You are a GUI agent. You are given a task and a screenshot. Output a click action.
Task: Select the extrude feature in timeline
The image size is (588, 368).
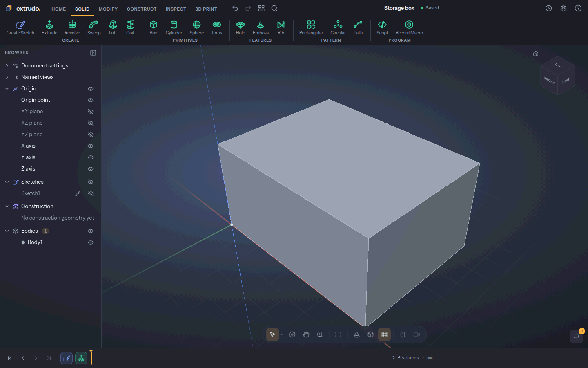81,358
